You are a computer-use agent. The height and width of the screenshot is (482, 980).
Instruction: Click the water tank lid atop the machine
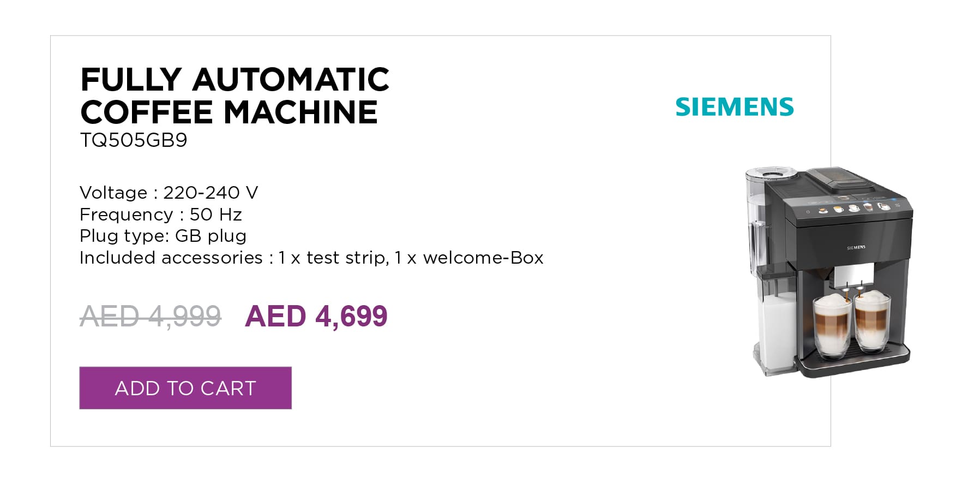pos(771,174)
